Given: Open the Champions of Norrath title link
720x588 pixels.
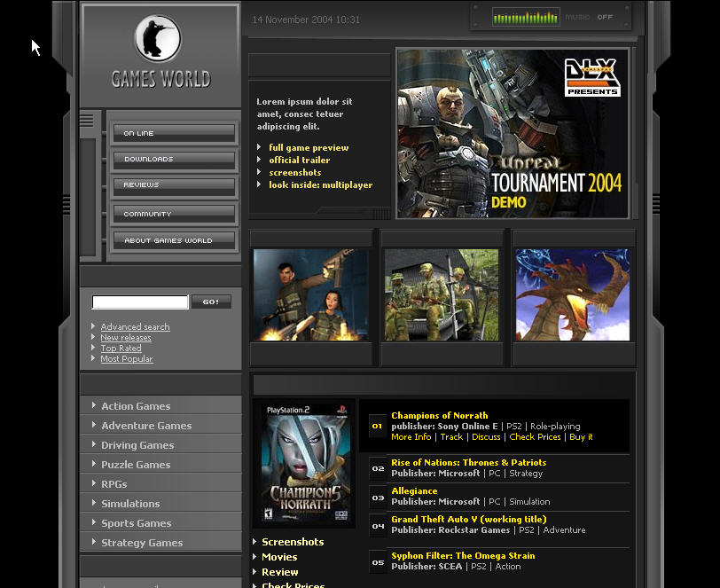Looking at the screenshot, I should click(x=440, y=415).
